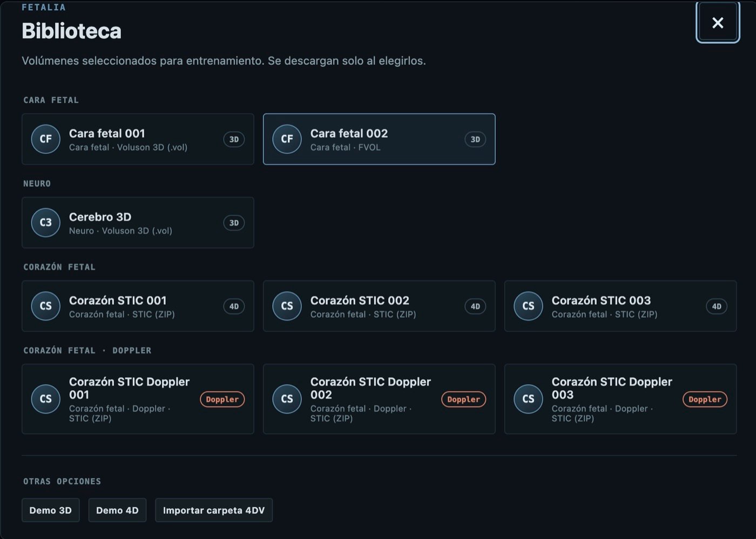The width and height of the screenshot is (756, 539).
Task: Click the C3 avatar icon for Cerebro 3D
Action: 46,223
